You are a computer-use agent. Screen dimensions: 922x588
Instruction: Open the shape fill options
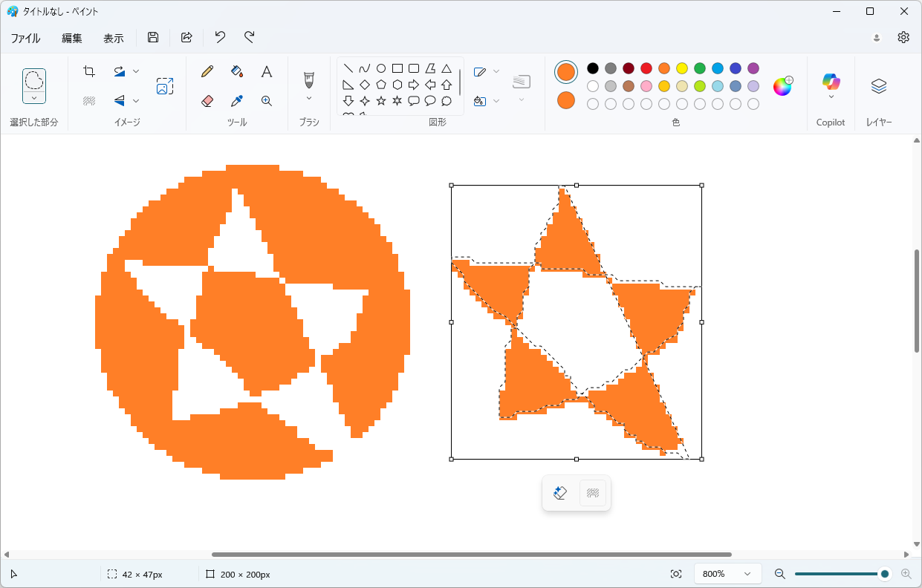487,101
